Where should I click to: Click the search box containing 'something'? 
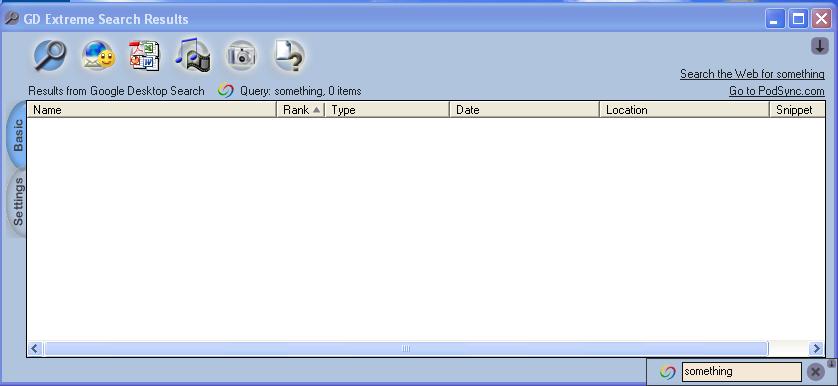[741, 372]
